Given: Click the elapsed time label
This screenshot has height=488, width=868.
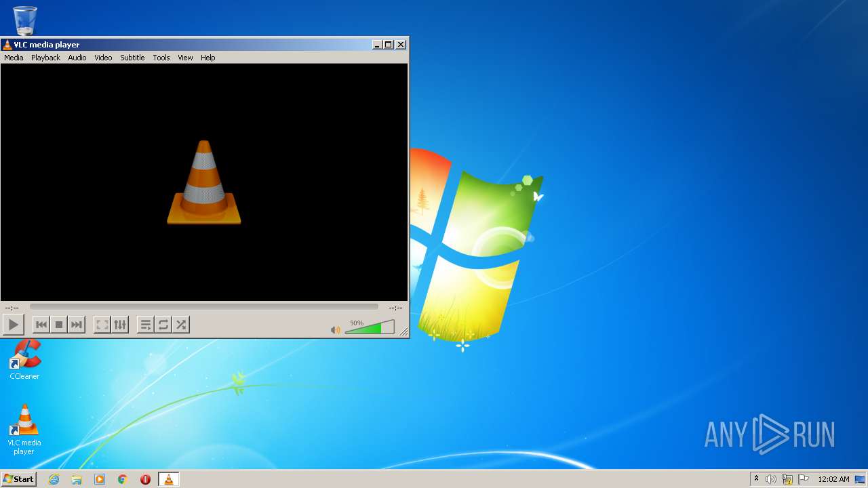Looking at the screenshot, I should pos(12,308).
